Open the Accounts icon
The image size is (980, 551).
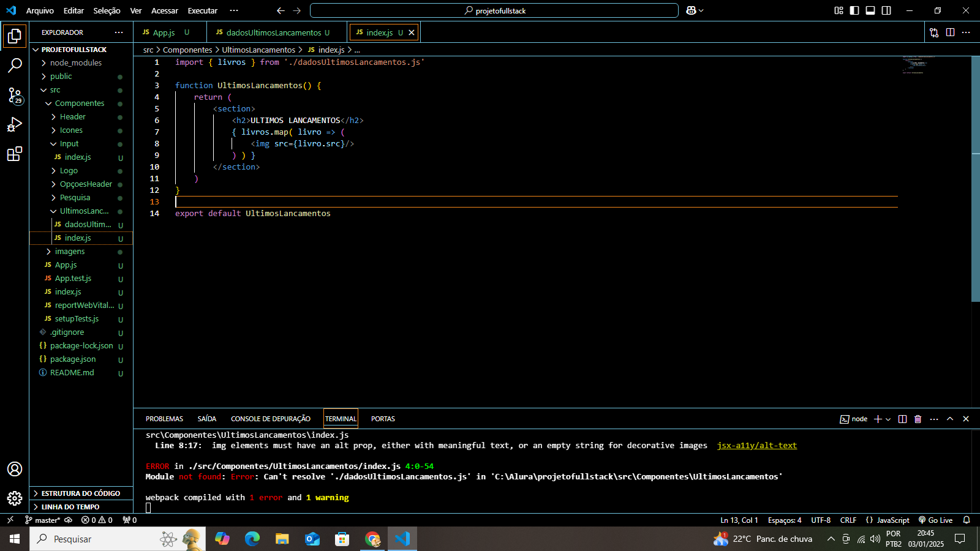15,469
